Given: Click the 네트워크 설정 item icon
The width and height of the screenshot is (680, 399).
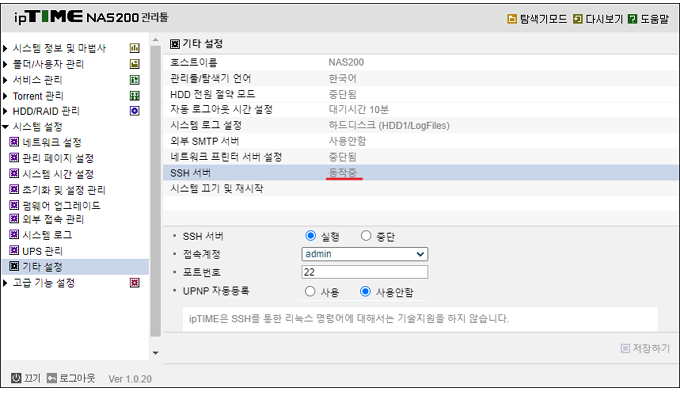Looking at the screenshot, I should click(x=14, y=142).
